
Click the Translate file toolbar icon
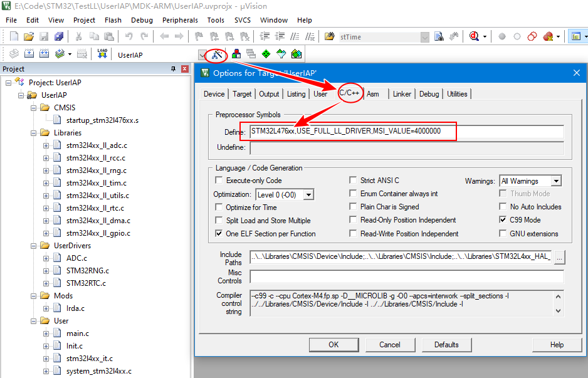[x=14, y=54]
